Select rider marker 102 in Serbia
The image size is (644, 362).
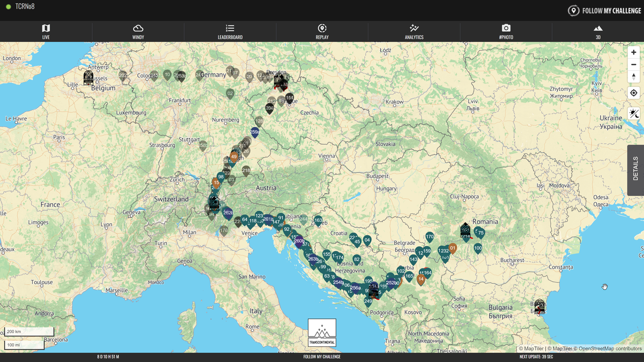point(401,271)
